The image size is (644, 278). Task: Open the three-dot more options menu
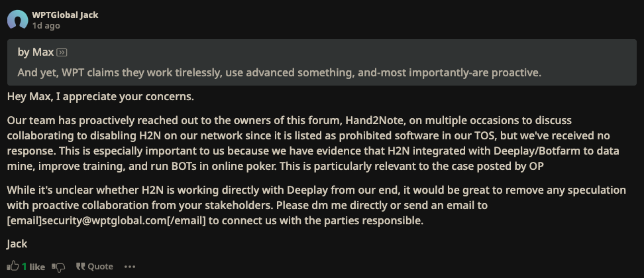pyautogui.click(x=130, y=267)
